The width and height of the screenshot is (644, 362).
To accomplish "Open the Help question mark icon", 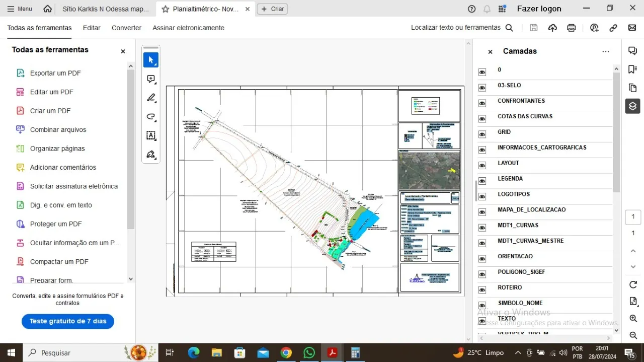I will point(471,9).
